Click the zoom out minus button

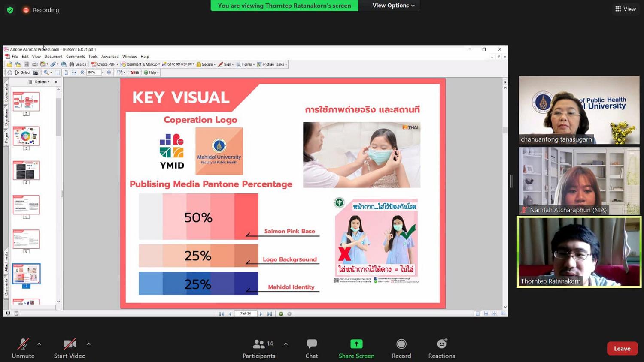(x=82, y=72)
